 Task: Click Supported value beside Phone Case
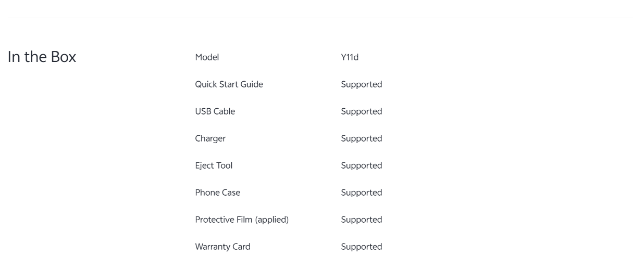pos(362,193)
